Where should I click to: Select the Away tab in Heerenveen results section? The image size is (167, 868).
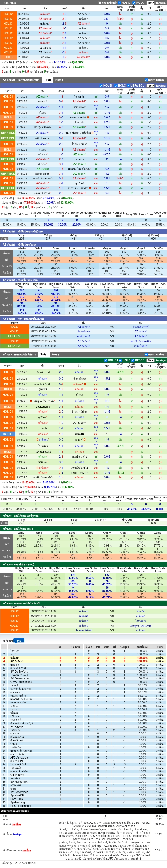(x=55, y=354)
